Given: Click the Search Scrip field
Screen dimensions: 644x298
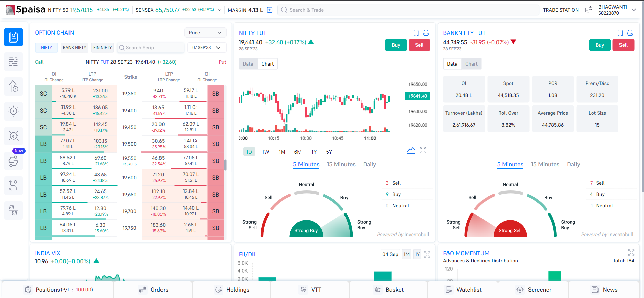Looking at the screenshot, I should click(x=151, y=48).
